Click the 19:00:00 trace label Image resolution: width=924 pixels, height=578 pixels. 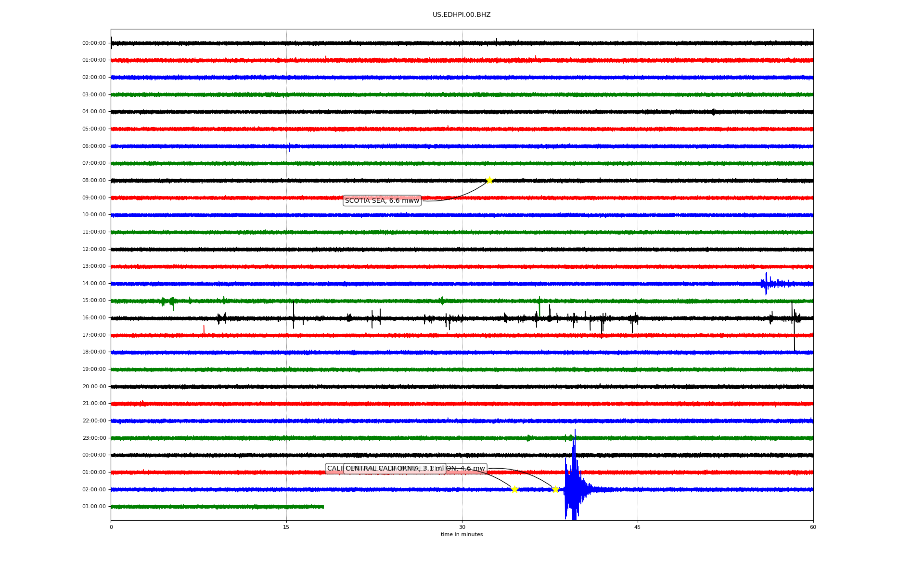[94, 369]
